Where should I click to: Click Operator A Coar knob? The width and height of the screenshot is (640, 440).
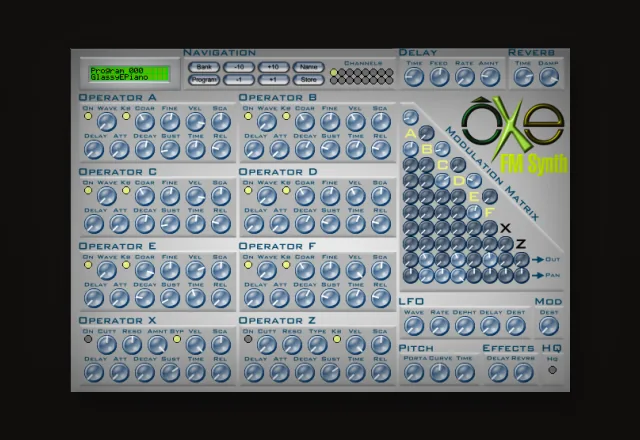[x=144, y=122]
